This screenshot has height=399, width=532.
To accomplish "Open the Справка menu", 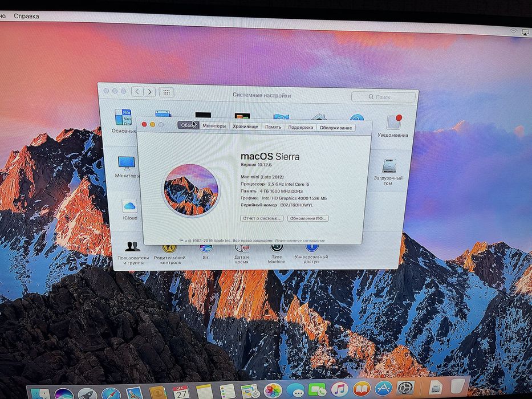I will (26, 16).
